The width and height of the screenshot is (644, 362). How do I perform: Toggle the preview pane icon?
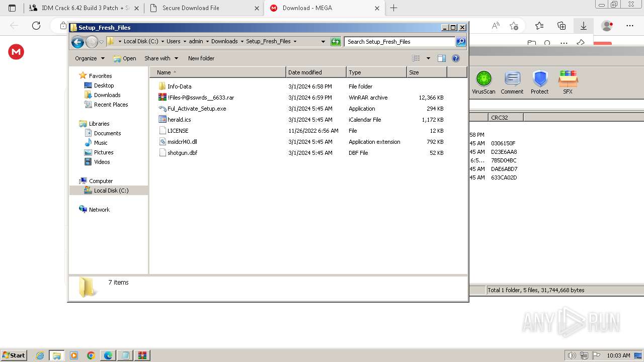[442, 58]
